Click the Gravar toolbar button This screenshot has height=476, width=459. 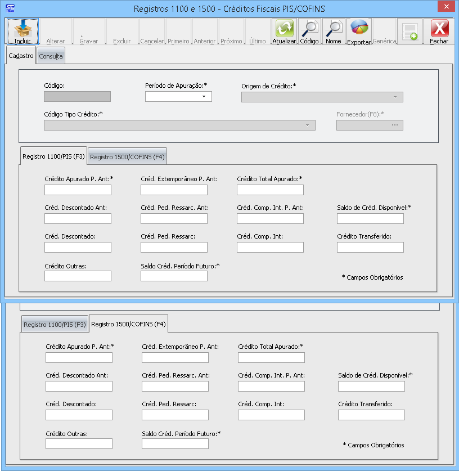tap(88, 33)
